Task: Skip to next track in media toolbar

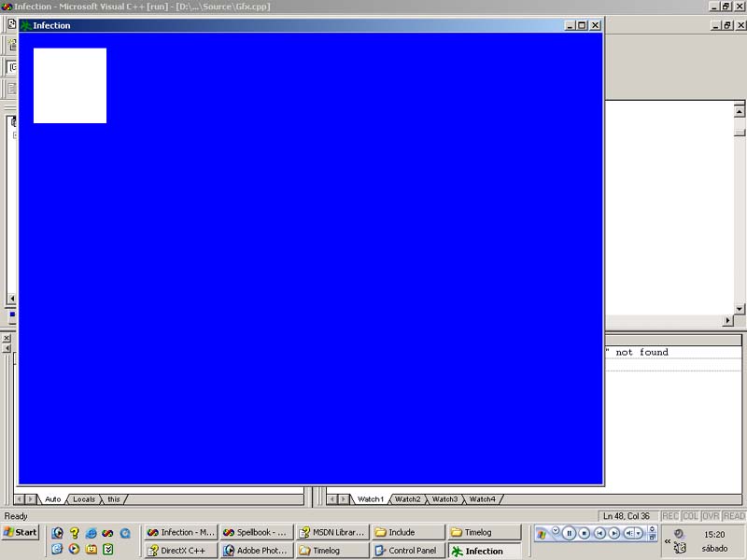Action: pyautogui.click(x=614, y=533)
